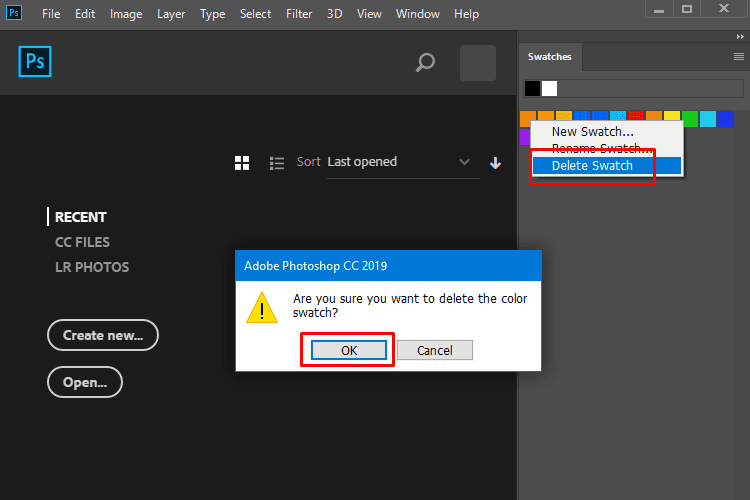
Task: Open search with the magnifier icon
Action: pyautogui.click(x=425, y=62)
